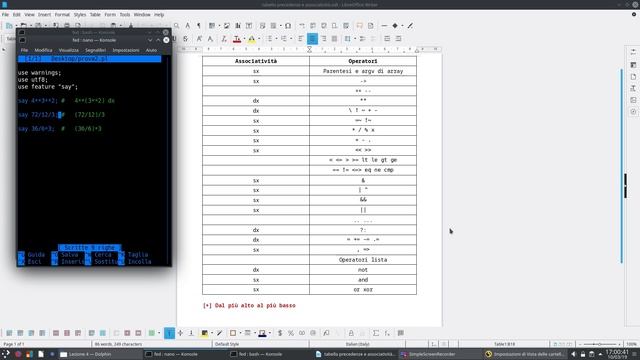The height and width of the screenshot is (360, 640).
Task: Open the Insert menu in Writer
Action: click(44, 15)
